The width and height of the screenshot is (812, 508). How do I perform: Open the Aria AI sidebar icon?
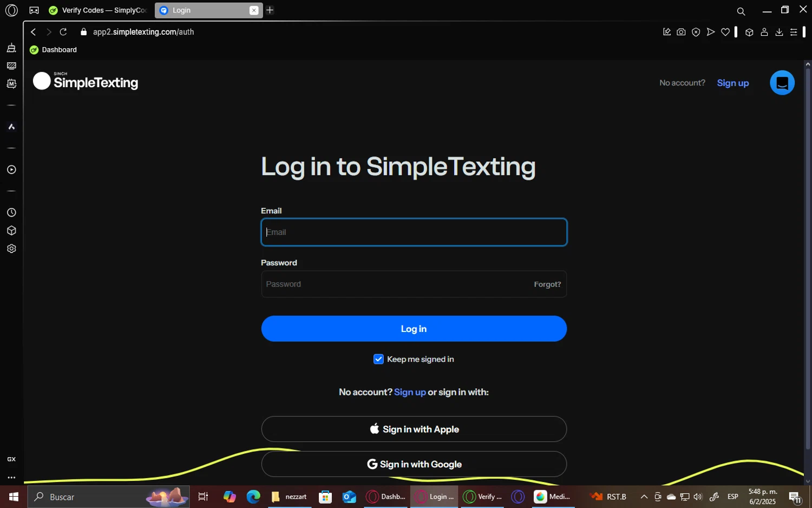[11, 127]
